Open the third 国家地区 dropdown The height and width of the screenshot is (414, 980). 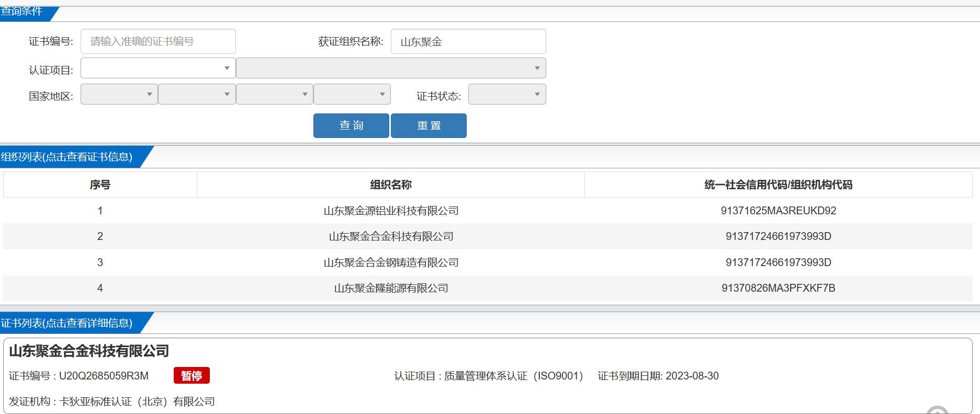coord(275,94)
